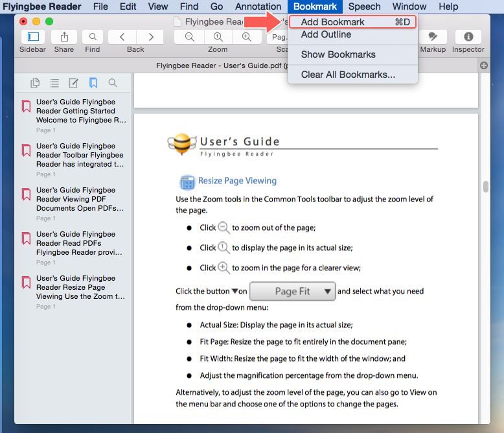Close the open Bookmark menu title
Image resolution: width=504 pixels, height=433 pixels.
[315, 6]
